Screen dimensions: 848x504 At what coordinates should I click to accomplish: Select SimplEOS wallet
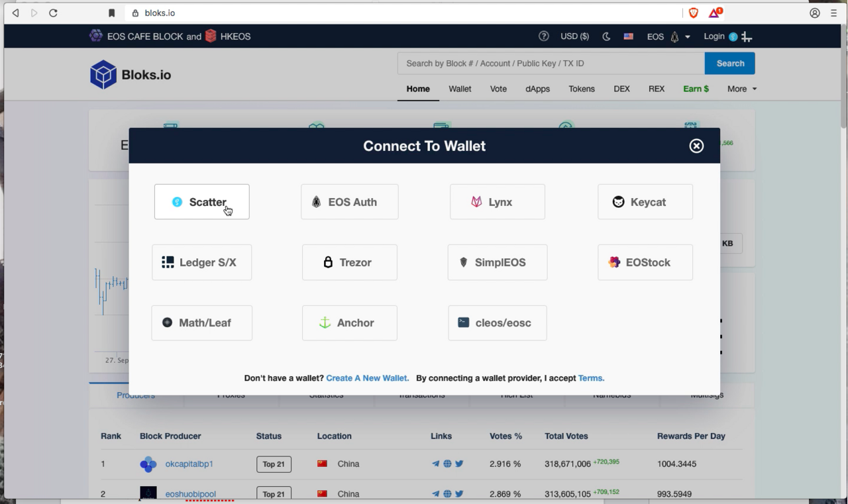[498, 262]
